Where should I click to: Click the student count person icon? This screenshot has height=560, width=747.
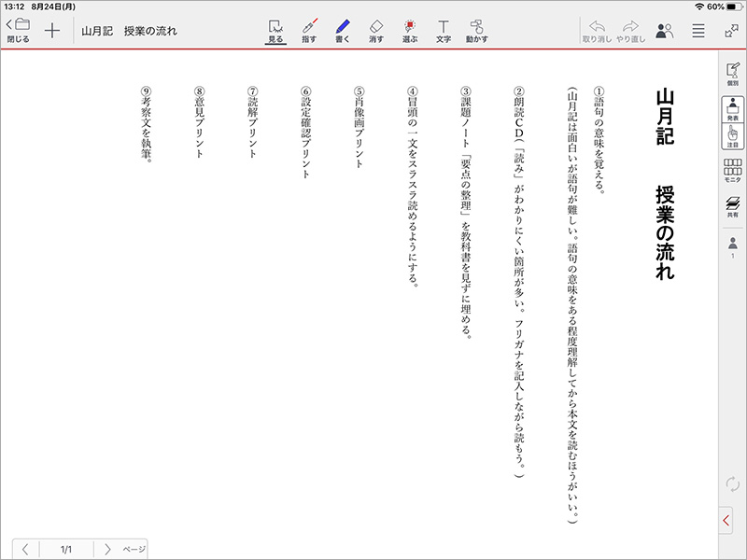[733, 247]
